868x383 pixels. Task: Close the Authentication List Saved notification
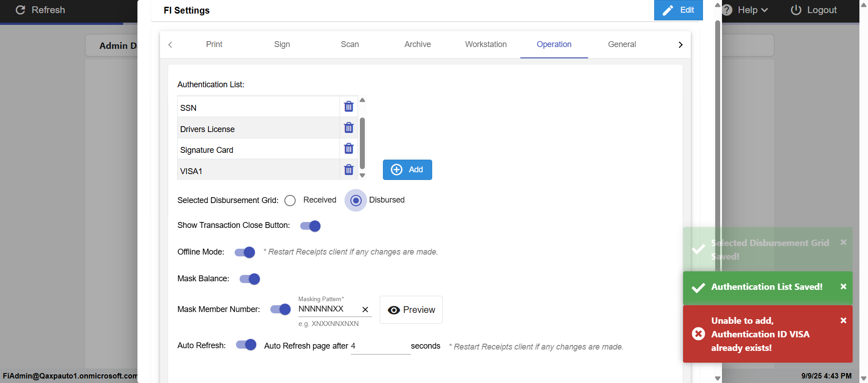point(843,287)
